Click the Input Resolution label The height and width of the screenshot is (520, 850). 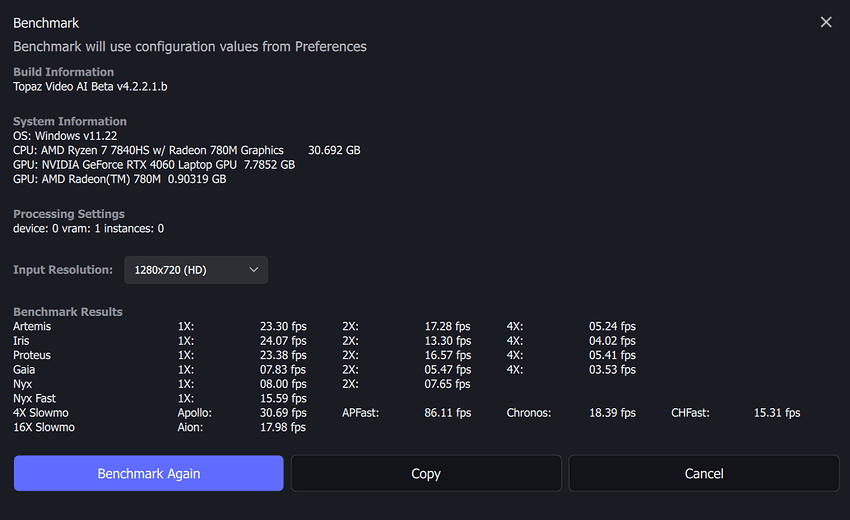point(63,270)
